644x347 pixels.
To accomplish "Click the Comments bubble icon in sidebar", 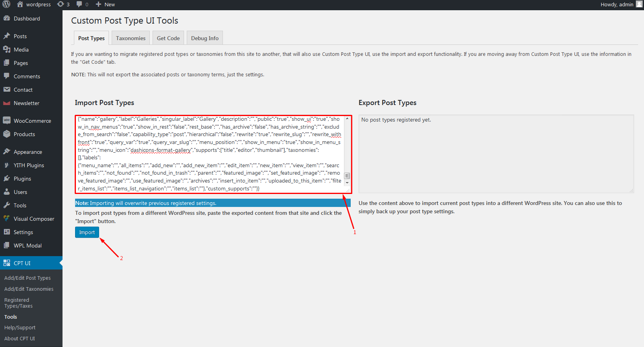I will [7, 76].
